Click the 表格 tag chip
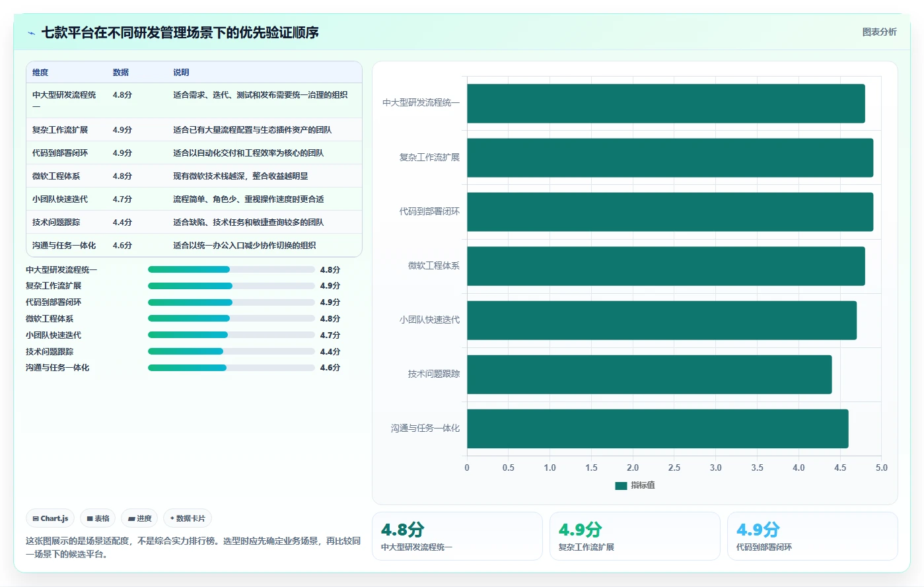Image resolution: width=924 pixels, height=587 pixels. pos(98,518)
